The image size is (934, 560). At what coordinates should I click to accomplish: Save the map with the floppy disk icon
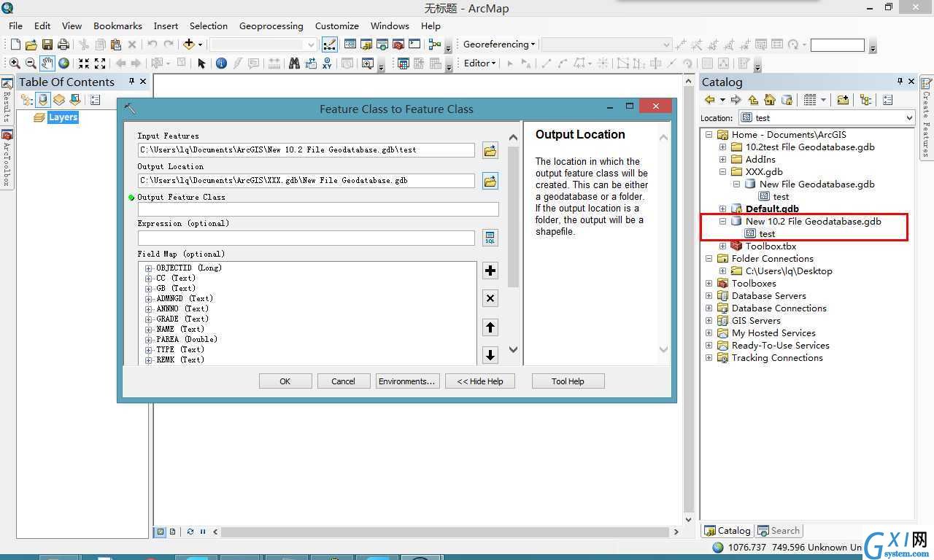[x=47, y=44]
